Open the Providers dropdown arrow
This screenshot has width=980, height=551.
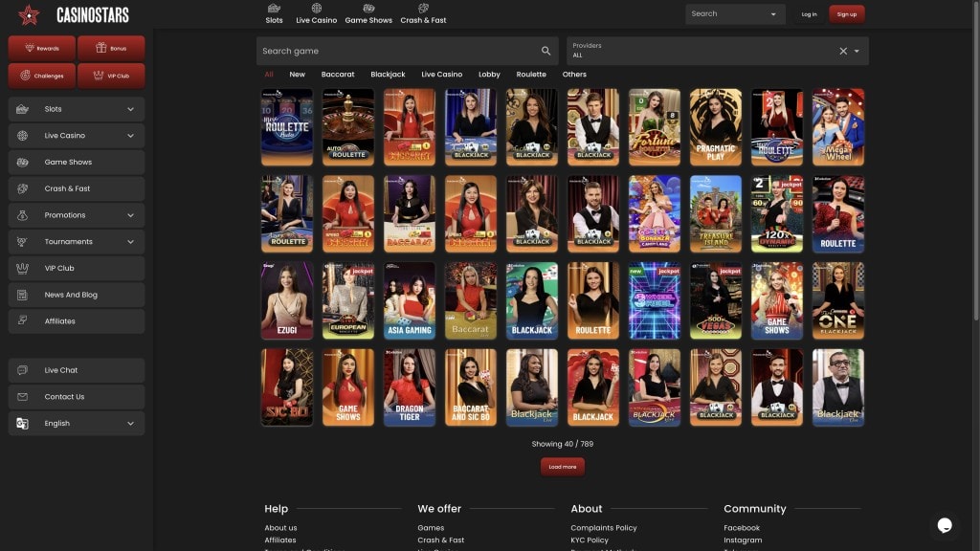click(857, 52)
